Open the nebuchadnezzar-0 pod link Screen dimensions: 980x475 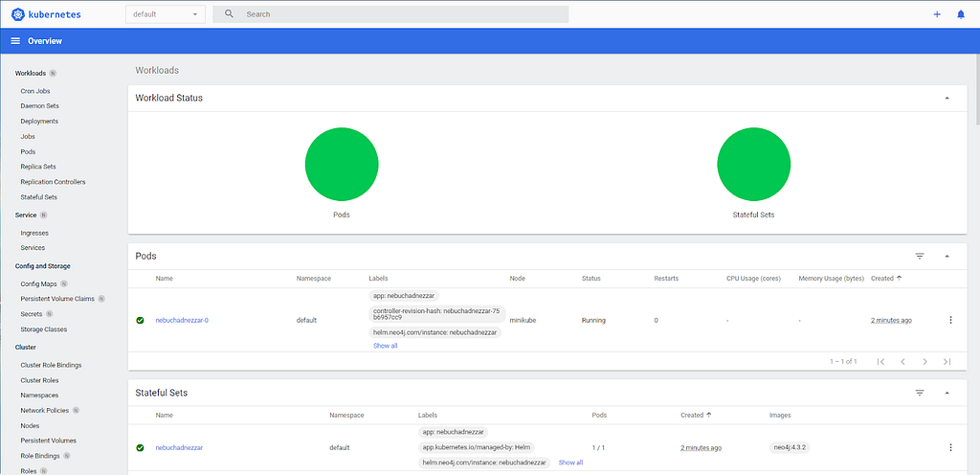(x=182, y=320)
